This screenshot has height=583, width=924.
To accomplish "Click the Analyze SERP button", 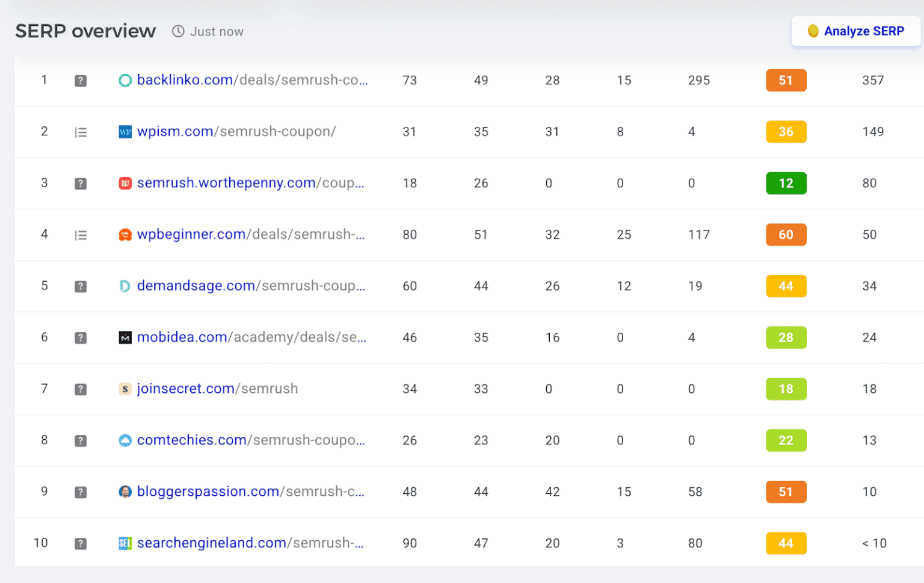I will 855,31.
